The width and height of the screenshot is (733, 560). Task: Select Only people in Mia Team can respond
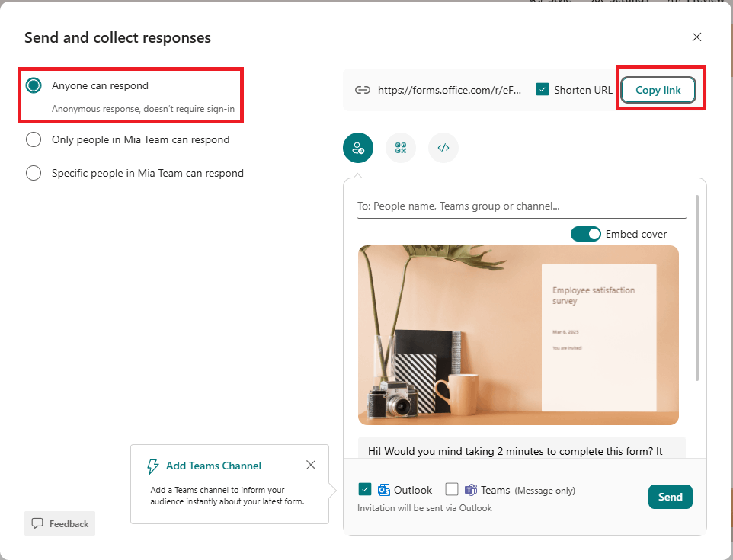pyautogui.click(x=33, y=139)
